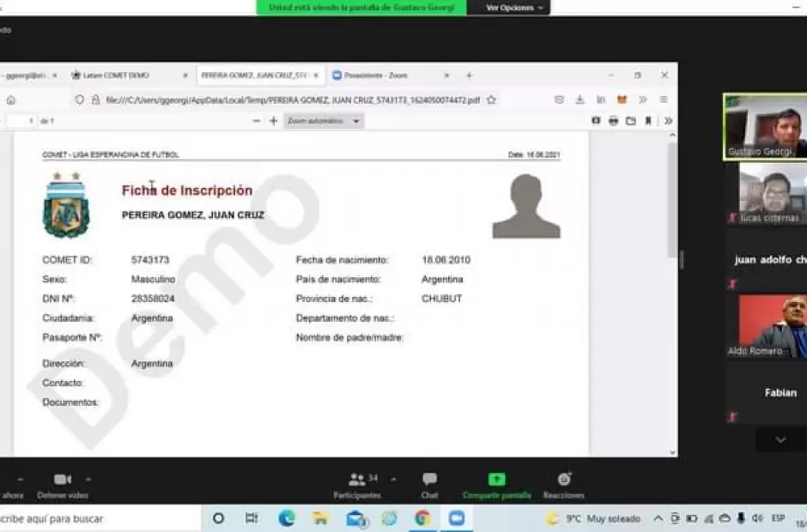Click the PDF zoom in plus button

point(274,121)
